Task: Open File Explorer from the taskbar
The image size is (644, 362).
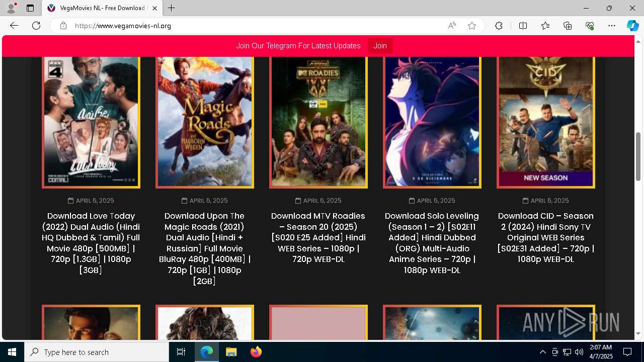Action: [x=231, y=352]
